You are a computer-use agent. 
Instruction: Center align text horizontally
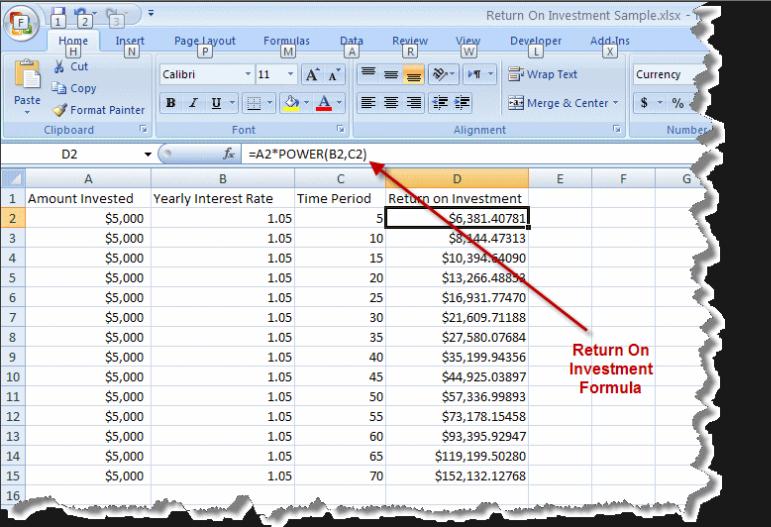pos(391,103)
